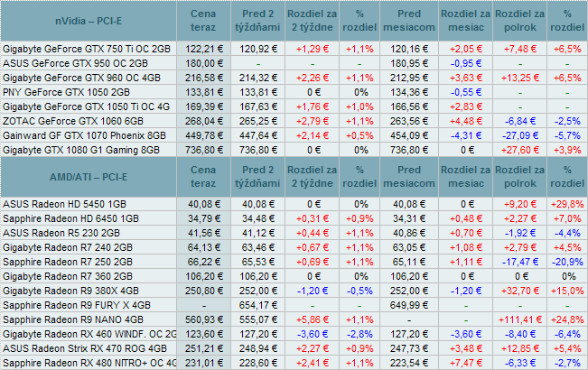This screenshot has height=370, width=588.
Task: Click the +111,41 € half-year difference
Action: point(519,319)
